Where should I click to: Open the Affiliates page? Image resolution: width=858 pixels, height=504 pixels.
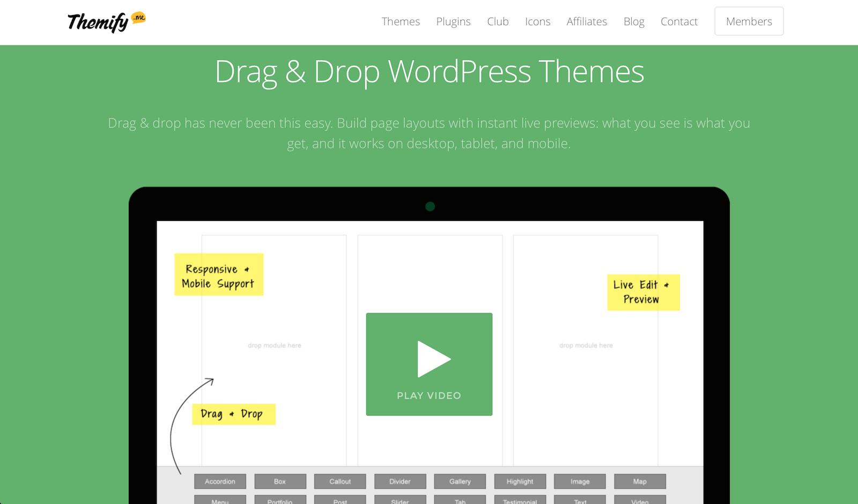point(587,21)
